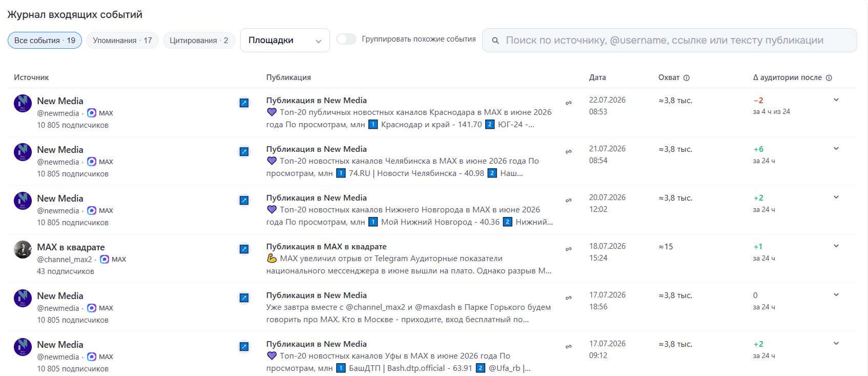The height and width of the screenshot is (376, 868).
Task: Open external link icon for MAX в квадрате row
Action: pos(244,249)
